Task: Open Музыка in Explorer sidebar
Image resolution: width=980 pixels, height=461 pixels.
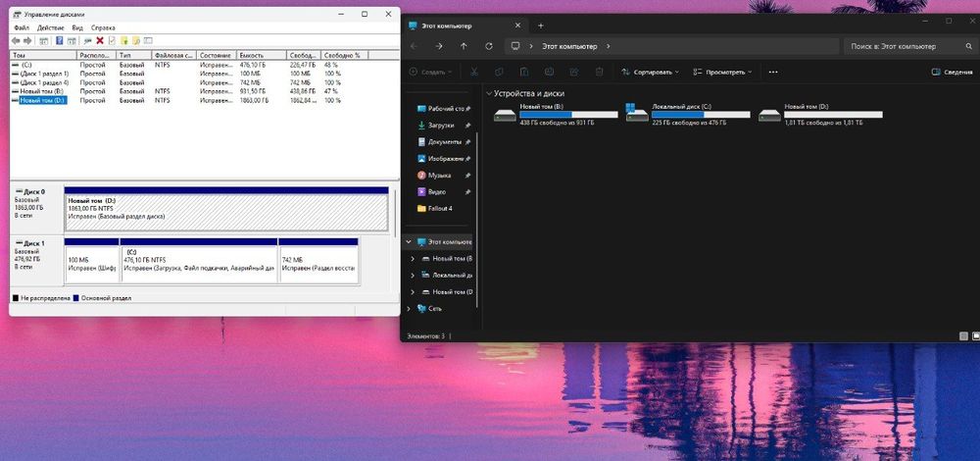Action: 443,176
